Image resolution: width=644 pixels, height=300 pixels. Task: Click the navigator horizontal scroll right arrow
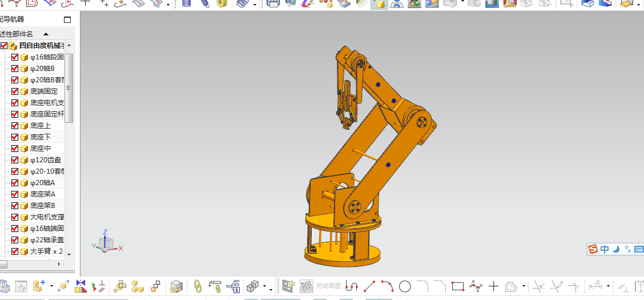click(x=59, y=264)
